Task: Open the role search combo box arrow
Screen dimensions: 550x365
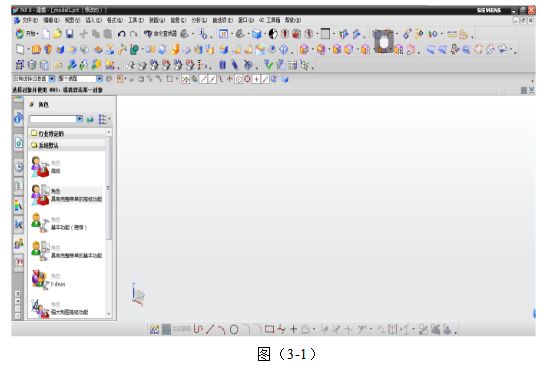Action: click(79, 119)
